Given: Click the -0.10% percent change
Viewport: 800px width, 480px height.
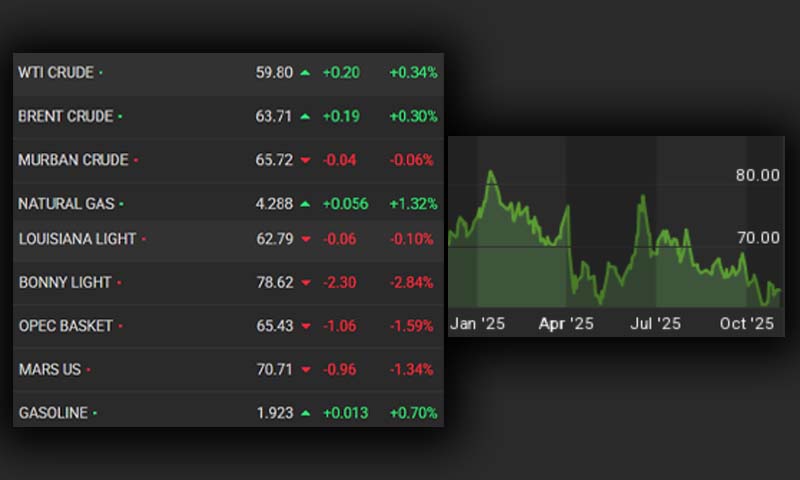Looking at the screenshot, I should point(411,239).
